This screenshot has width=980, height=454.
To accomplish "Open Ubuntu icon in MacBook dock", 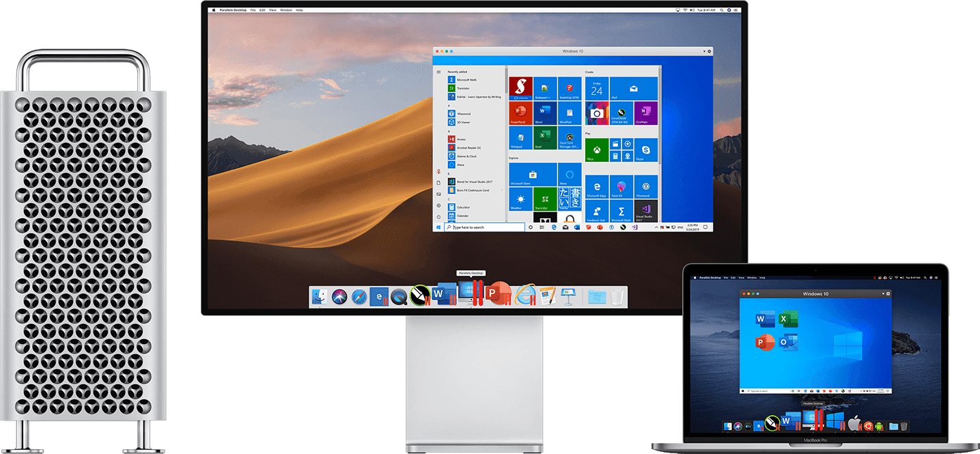I will [x=869, y=425].
